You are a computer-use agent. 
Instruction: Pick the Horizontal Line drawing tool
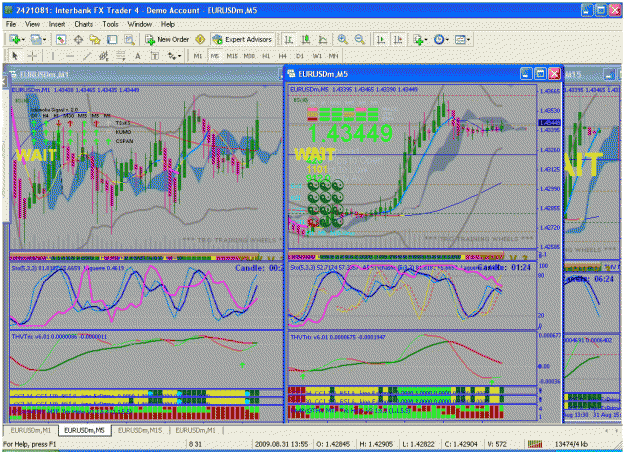point(70,56)
